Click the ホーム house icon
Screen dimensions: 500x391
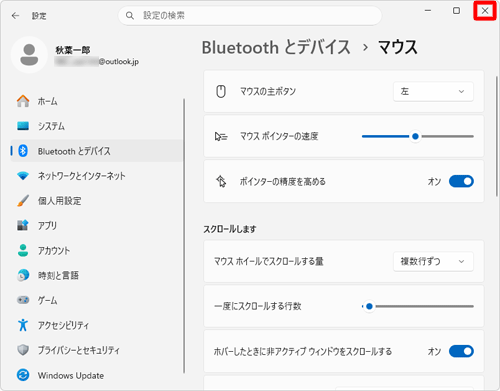click(23, 101)
